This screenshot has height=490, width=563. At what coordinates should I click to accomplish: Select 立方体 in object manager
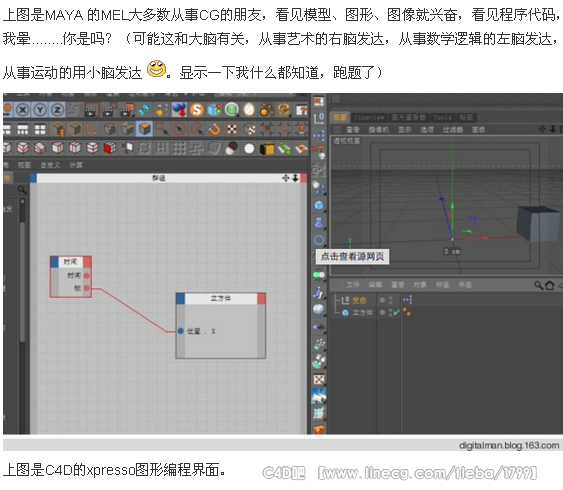362,313
